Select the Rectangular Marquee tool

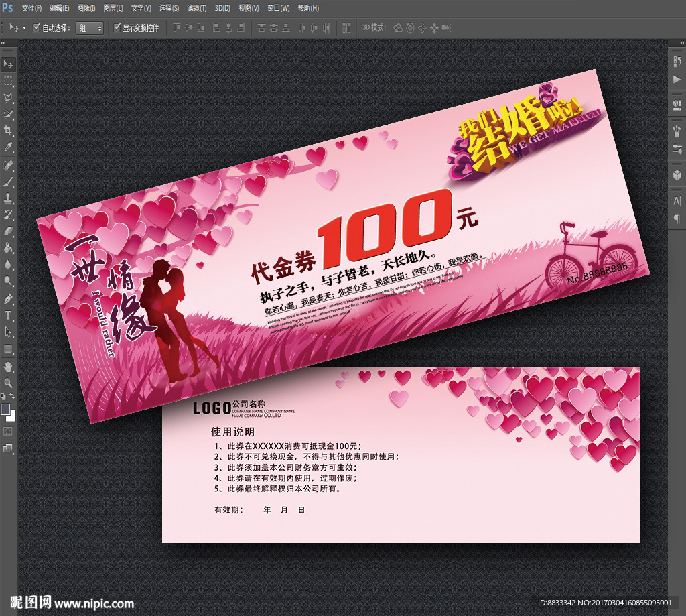(8, 81)
